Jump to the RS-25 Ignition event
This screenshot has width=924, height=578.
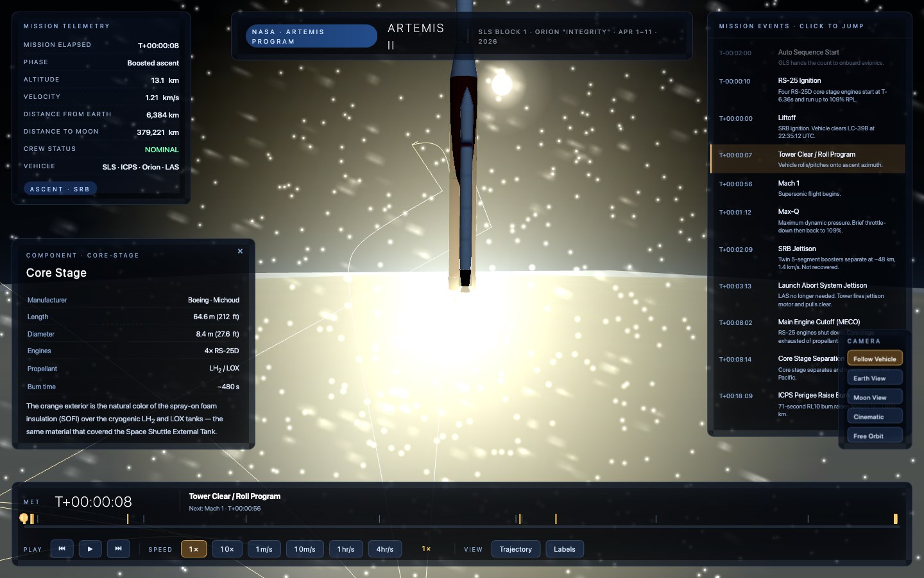pyautogui.click(x=808, y=89)
